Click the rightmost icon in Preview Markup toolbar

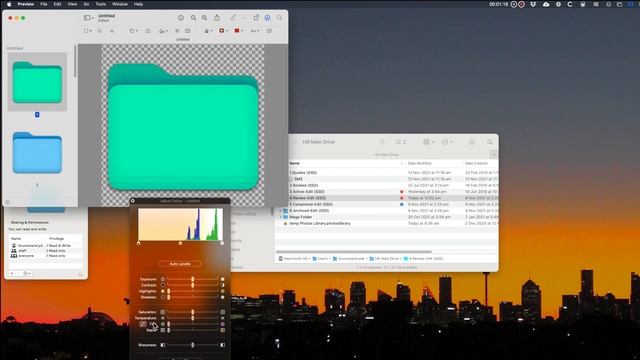pos(269,31)
